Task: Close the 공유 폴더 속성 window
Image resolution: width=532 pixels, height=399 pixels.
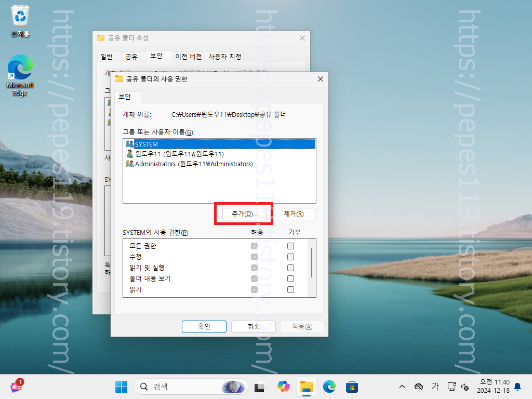Action: [302, 38]
